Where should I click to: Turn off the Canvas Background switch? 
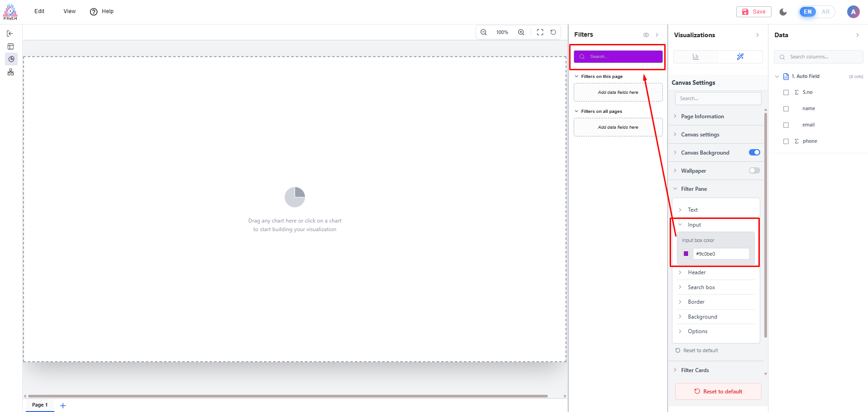click(754, 153)
